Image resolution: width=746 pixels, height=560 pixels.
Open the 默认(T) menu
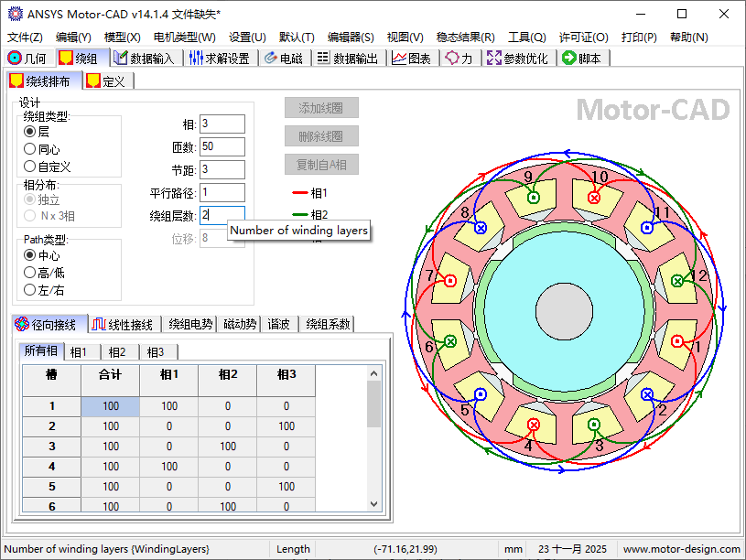pos(297,38)
